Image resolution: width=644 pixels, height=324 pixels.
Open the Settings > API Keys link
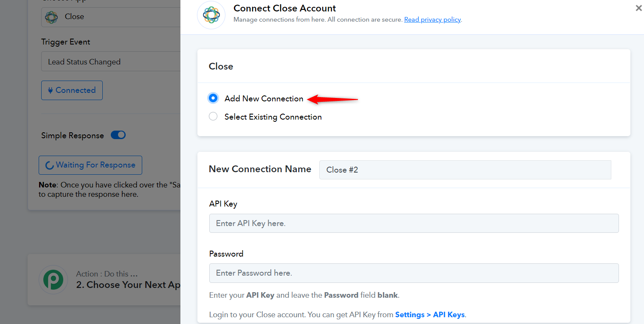(430, 315)
